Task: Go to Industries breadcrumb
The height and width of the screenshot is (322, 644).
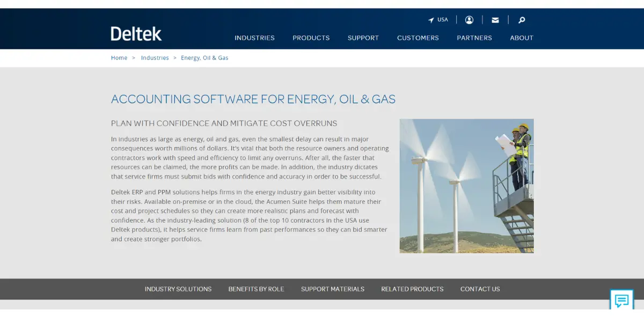Action: (155, 58)
